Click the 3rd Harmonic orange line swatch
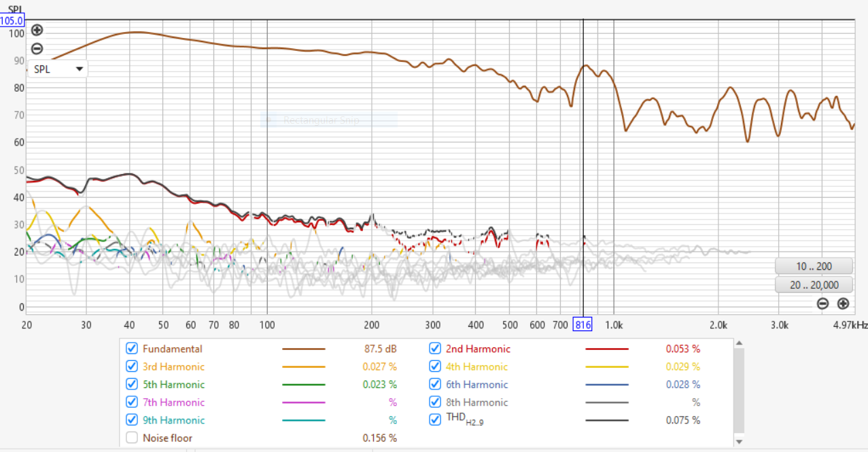868x452 pixels. (x=304, y=366)
